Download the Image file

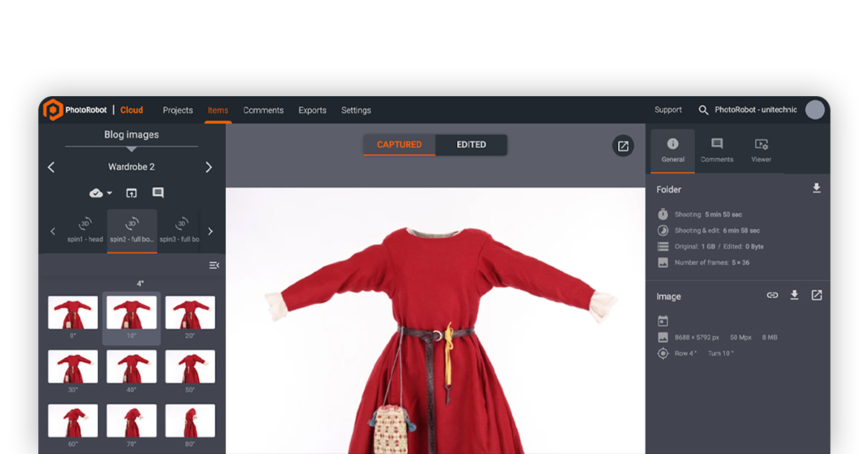(794, 295)
